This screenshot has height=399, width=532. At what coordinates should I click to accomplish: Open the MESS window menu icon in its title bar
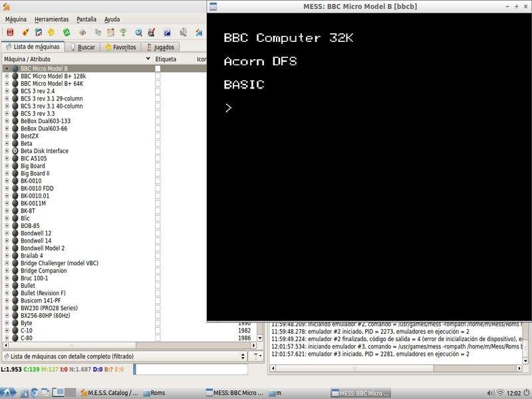click(213, 6)
